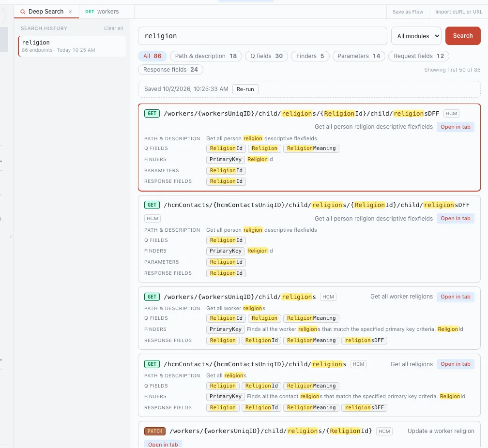This screenshot has height=448, width=488.
Task: Click Save as Flow
Action: pyautogui.click(x=408, y=12)
